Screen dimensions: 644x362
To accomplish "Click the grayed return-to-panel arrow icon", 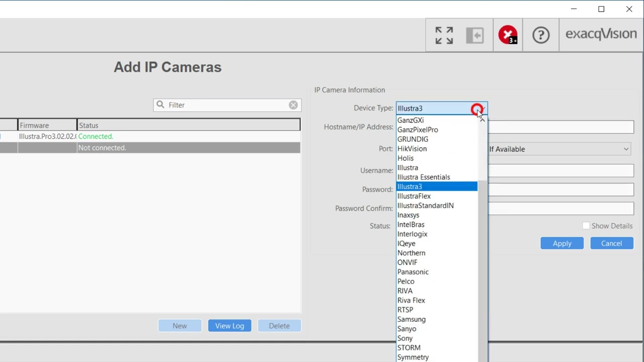I will coord(475,35).
